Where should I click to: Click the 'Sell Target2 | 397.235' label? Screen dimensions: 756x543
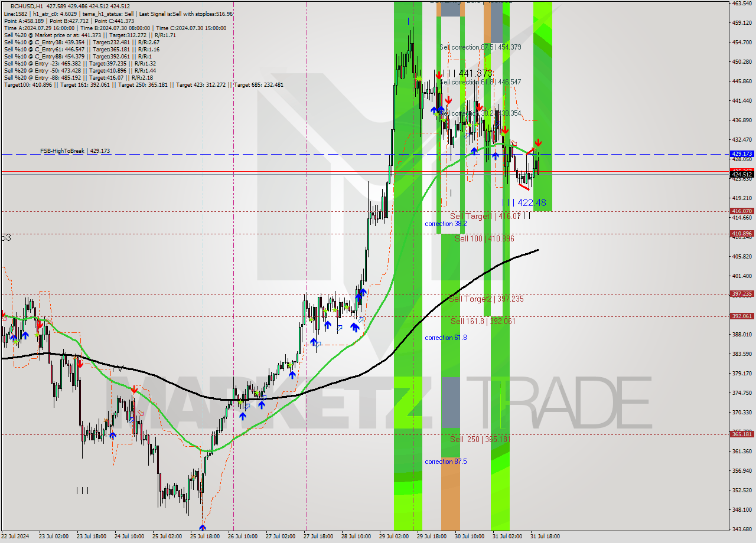(x=486, y=299)
